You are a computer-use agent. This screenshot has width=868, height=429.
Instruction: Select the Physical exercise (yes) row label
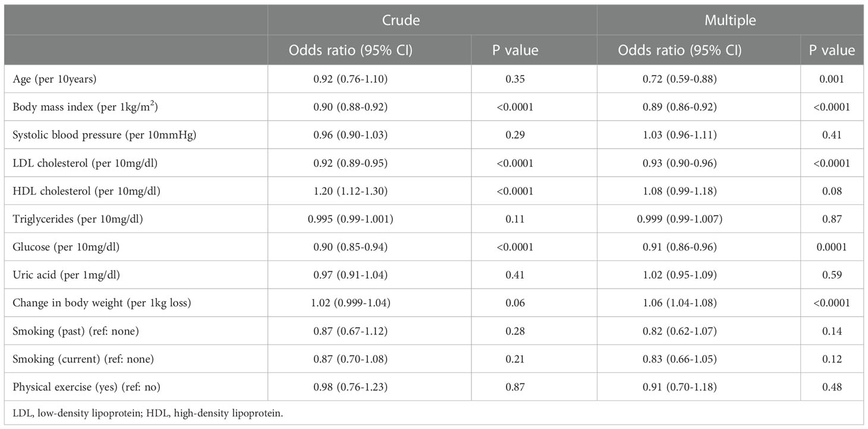[86, 387]
